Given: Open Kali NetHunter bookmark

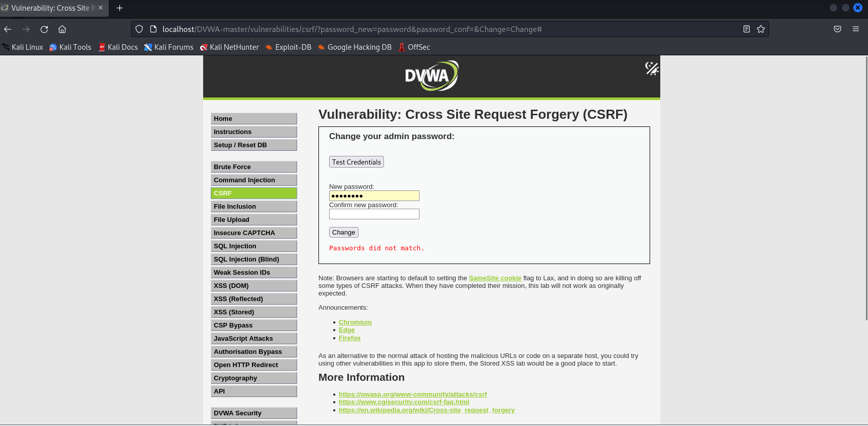Looking at the screenshot, I should click(x=230, y=47).
